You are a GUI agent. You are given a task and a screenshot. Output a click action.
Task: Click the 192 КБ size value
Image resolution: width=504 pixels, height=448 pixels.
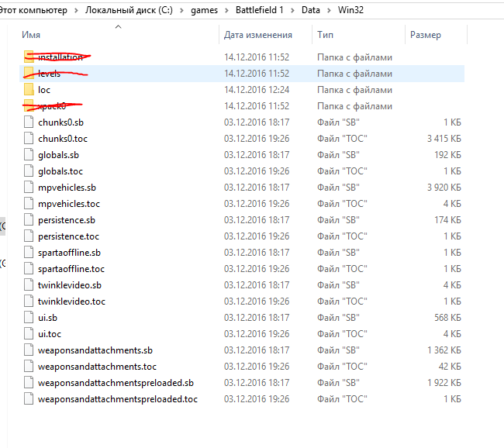[x=447, y=155]
